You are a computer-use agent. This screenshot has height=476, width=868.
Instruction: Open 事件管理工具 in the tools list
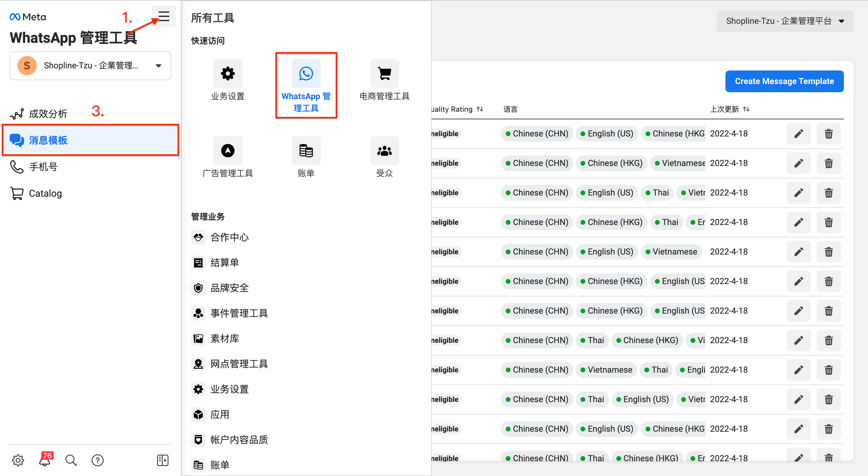click(x=239, y=313)
